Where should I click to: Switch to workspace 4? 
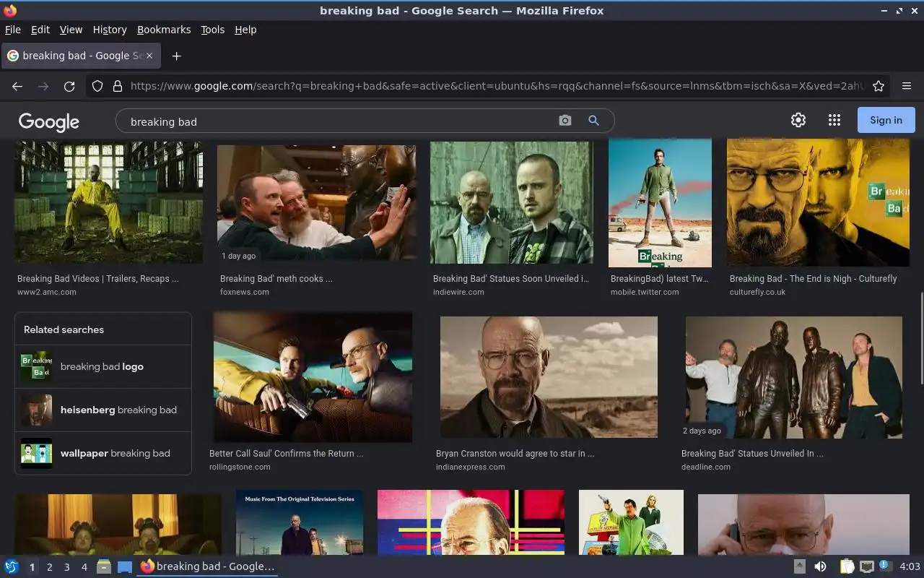[84, 567]
